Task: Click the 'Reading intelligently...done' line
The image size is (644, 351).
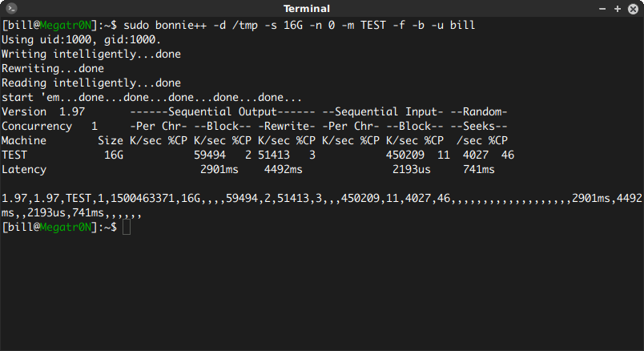Action: tap(91, 83)
